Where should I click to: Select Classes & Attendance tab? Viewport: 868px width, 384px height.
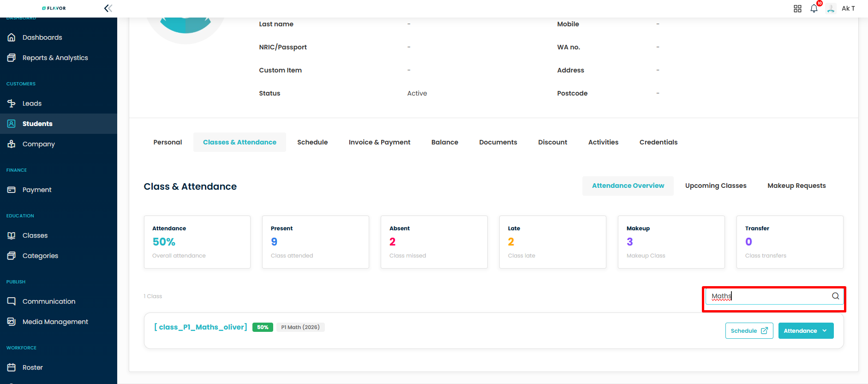pyautogui.click(x=239, y=142)
